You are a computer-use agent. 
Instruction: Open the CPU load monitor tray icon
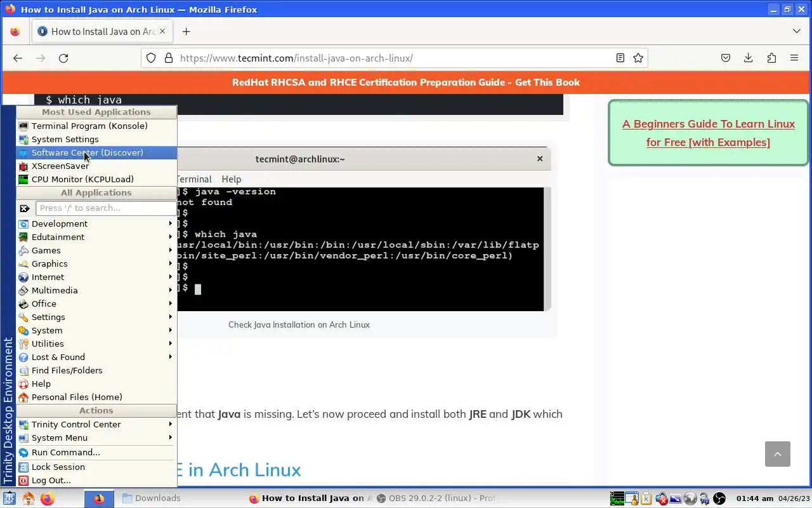[617, 498]
